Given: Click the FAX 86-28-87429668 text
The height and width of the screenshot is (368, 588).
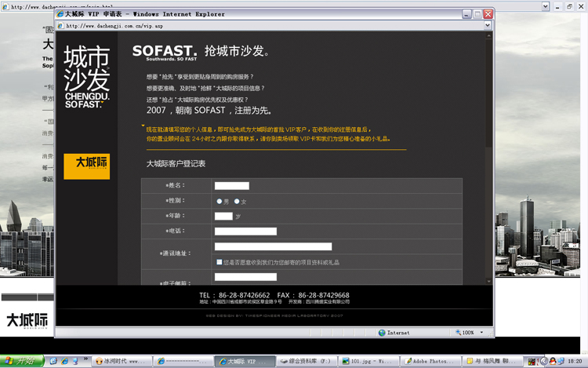Looking at the screenshot, I should coord(313,295).
